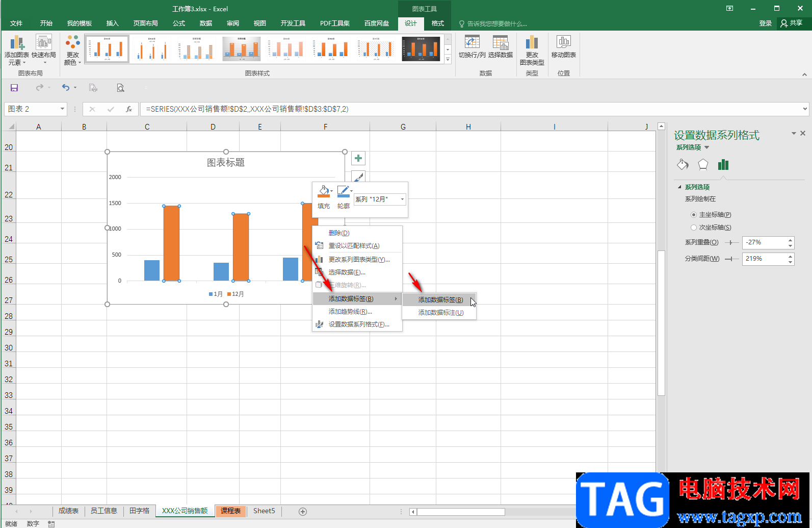Click the Save icon in quick toolbar
This screenshot has width=812, height=528.
[14, 88]
